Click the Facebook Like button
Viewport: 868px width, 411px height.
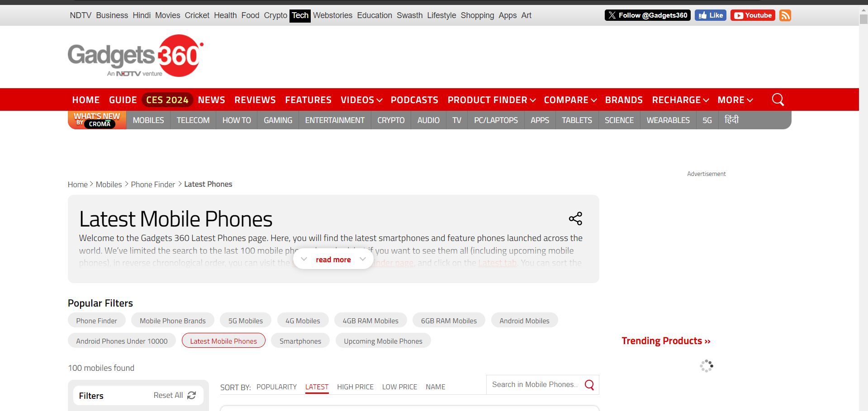[711, 15]
